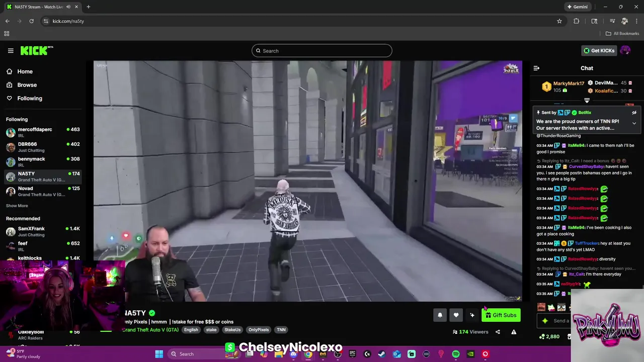
Task: Click CurvedShayBaby username in chat
Action: 586,166
